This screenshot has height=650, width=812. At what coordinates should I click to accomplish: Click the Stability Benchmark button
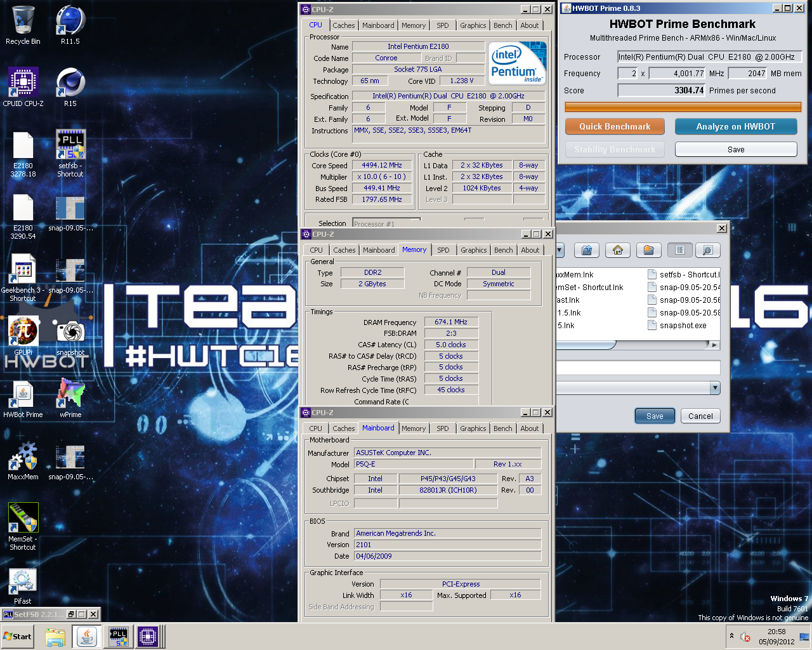(615, 149)
